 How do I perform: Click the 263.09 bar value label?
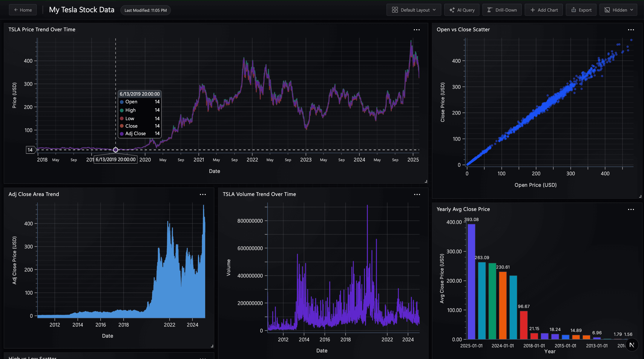(482, 258)
